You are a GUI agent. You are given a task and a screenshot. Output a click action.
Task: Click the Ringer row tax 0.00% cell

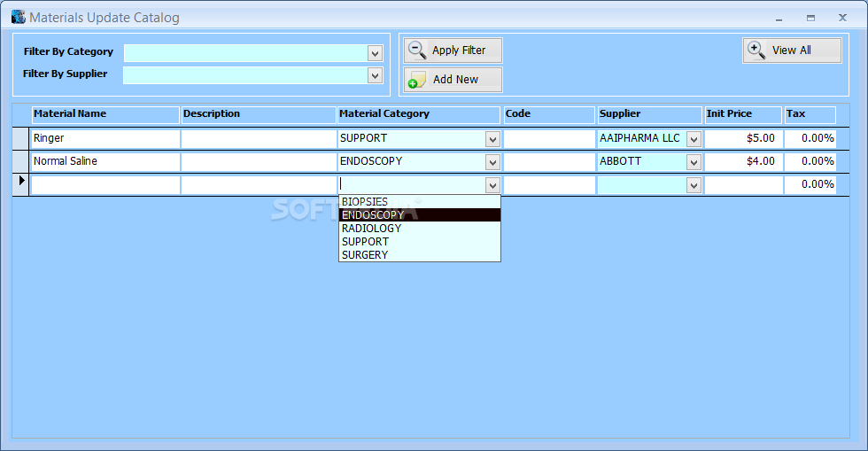point(810,138)
